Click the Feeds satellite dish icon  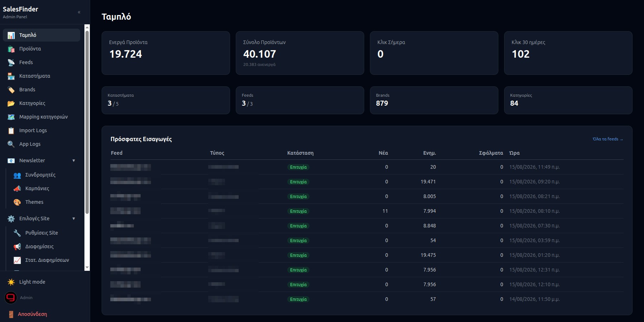click(x=11, y=63)
